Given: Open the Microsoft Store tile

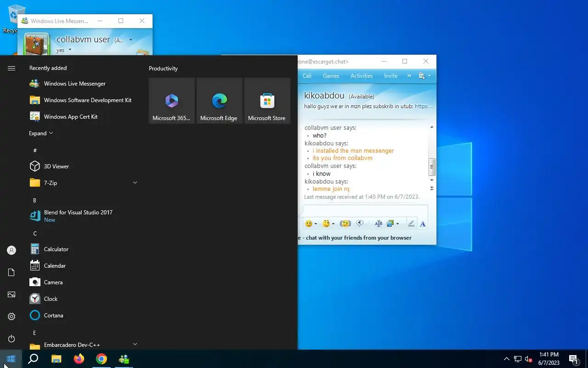Looking at the screenshot, I should (x=267, y=101).
